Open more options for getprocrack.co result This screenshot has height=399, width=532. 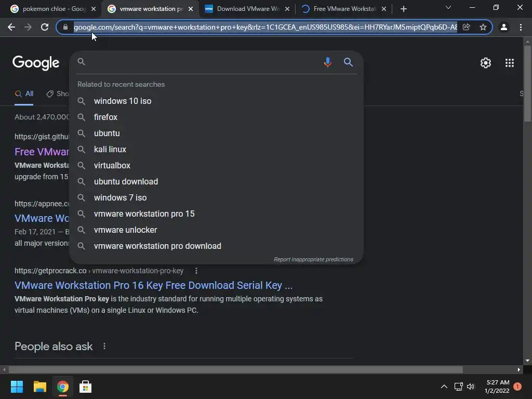click(196, 271)
